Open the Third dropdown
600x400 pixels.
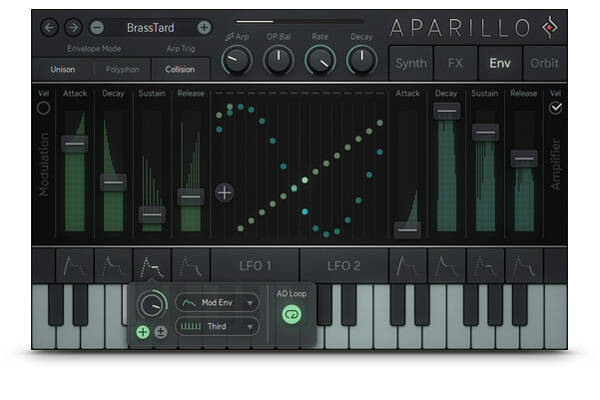coord(217,327)
